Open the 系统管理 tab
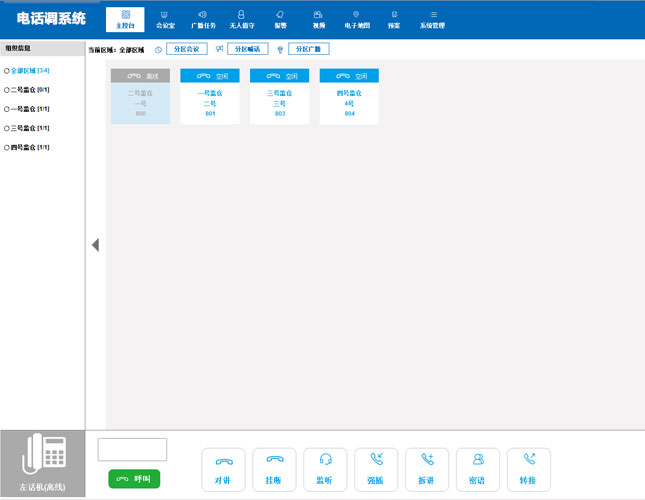The image size is (645, 500). [x=432, y=20]
